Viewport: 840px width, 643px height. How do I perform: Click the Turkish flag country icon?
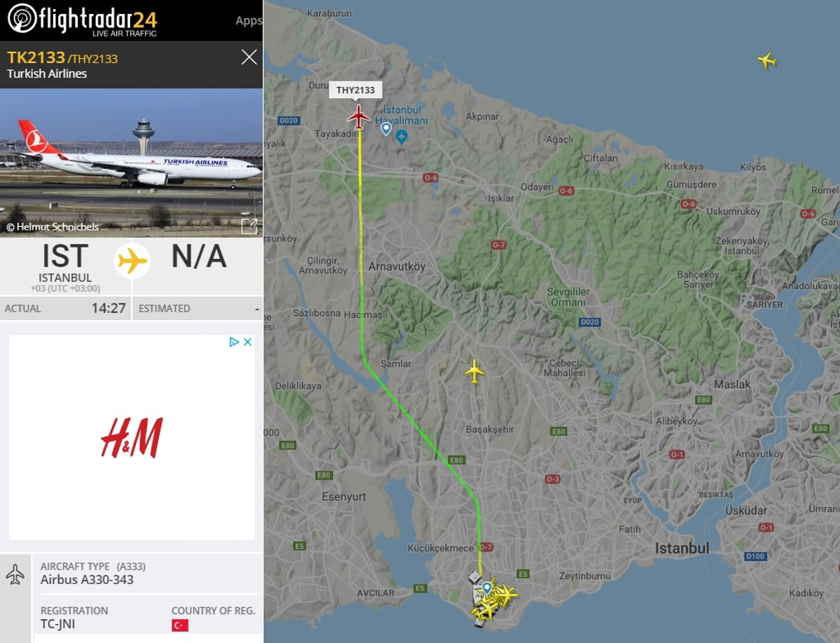click(x=180, y=625)
